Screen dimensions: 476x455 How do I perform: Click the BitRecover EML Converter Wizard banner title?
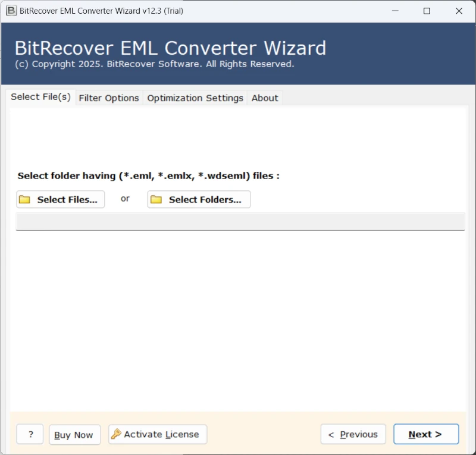[x=170, y=48]
